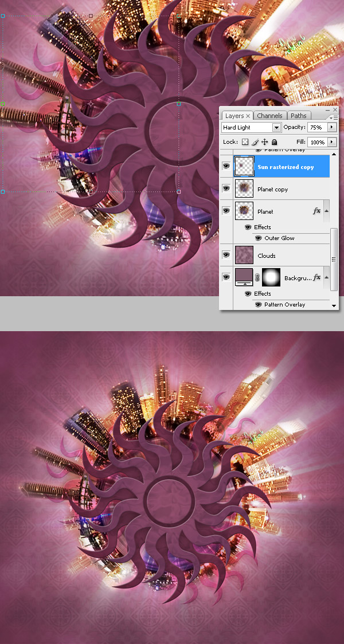Open the Fill slider arrow

(331, 142)
